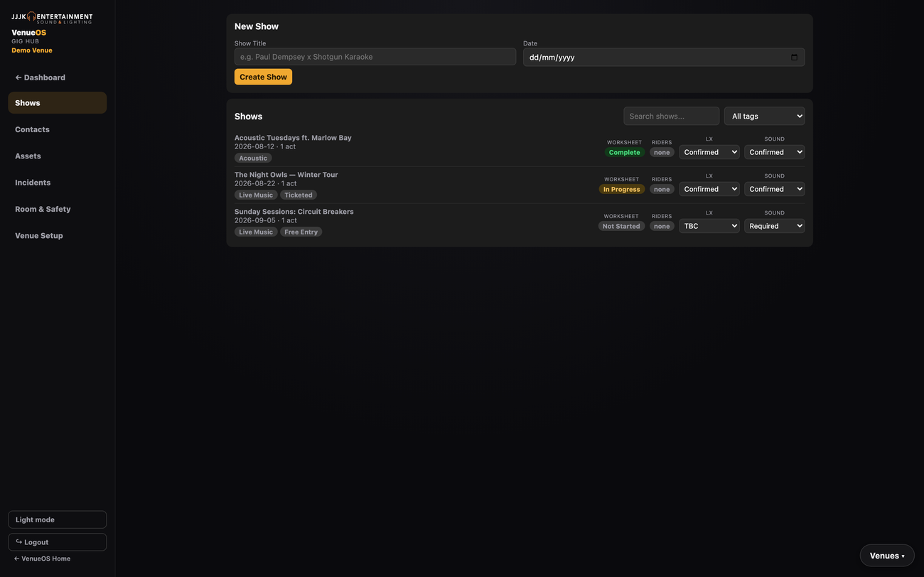
Task: Click the New Show heading
Action: (257, 26)
